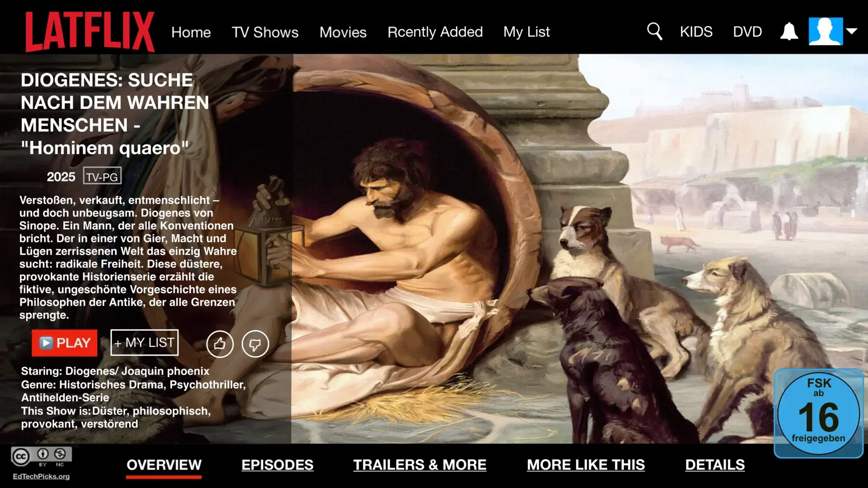This screenshot has height=488, width=868.
Task: Open the DVD section
Action: coord(747,32)
